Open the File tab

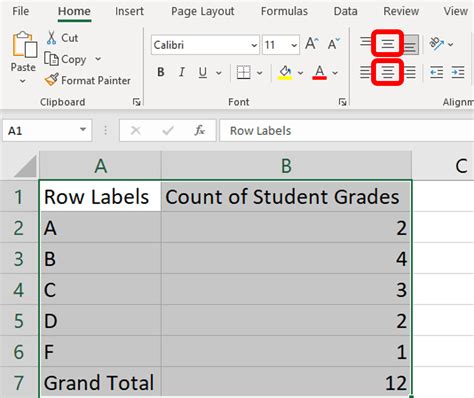pos(20,11)
